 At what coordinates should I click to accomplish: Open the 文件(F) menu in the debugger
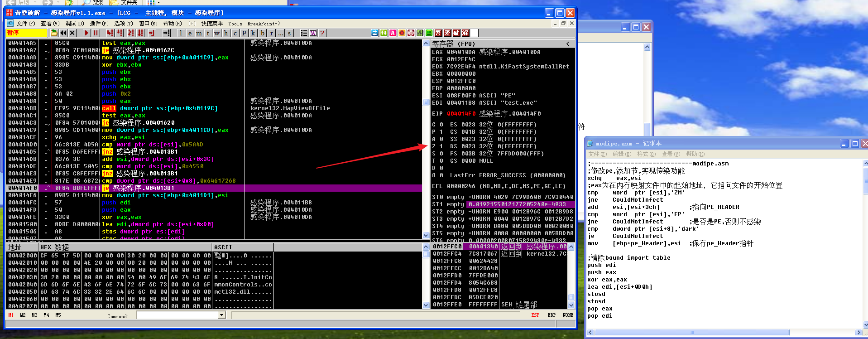(25, 23)
